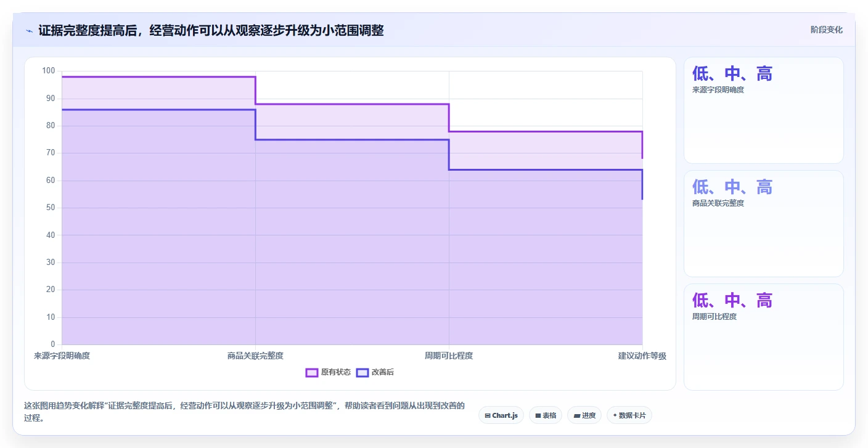Click the 20 y-axis tick
This screenshot has height=448, width=868.
(51, 290)
